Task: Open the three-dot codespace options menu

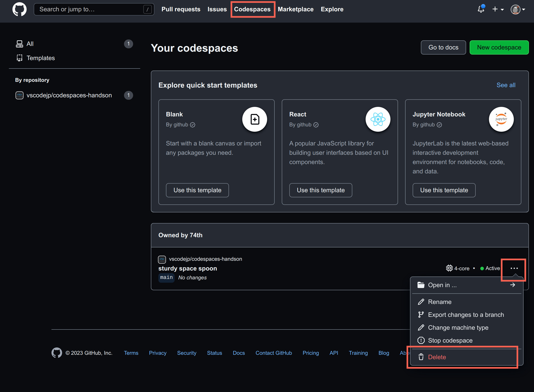Action: [514, 268]
